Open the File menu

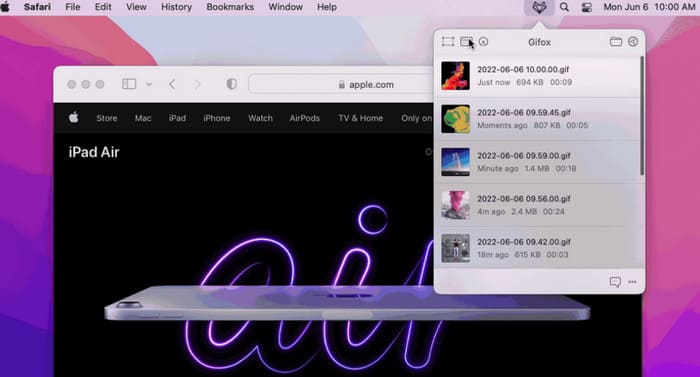tap(72, 7)
